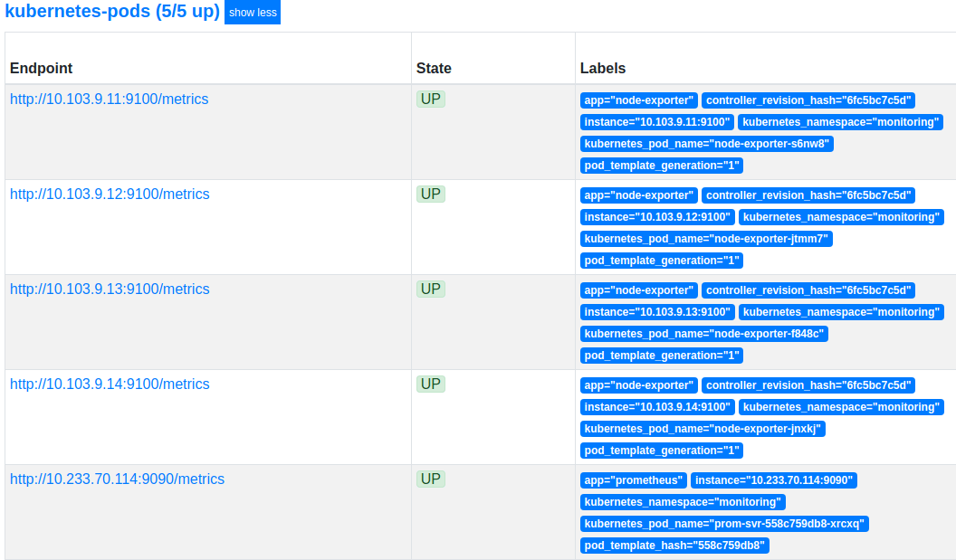The width and height of the screenshot is (956, 560).
Task: Click the UP state badge for 10.233.70.114
Action: click(x=430, y=479)
